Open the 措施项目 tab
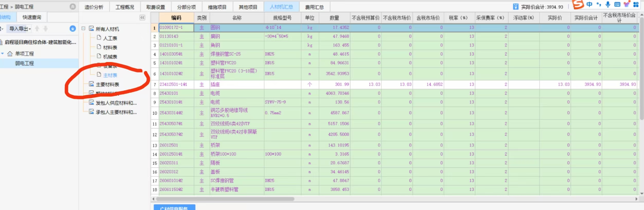 [x=217, y=7]
